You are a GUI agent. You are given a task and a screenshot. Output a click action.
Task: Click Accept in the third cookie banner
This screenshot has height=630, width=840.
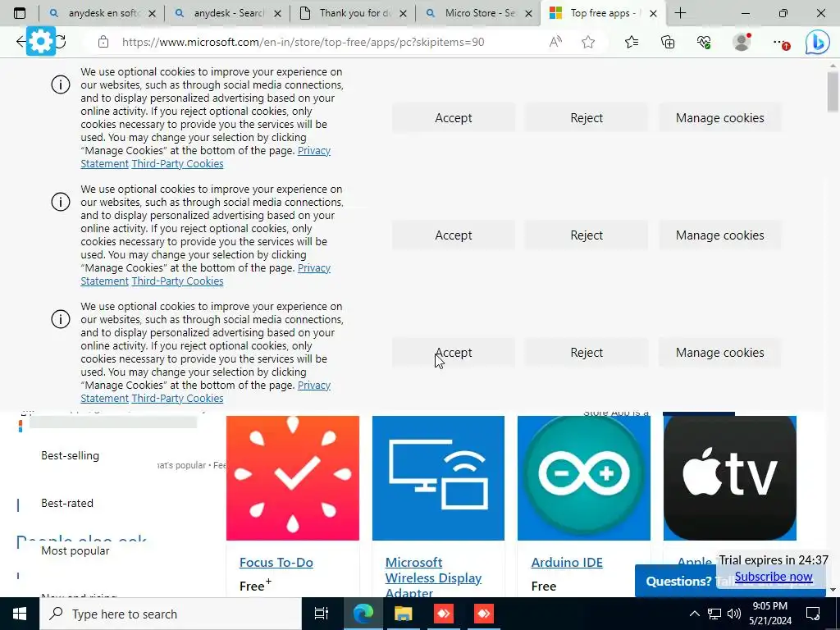pos(453,353)
